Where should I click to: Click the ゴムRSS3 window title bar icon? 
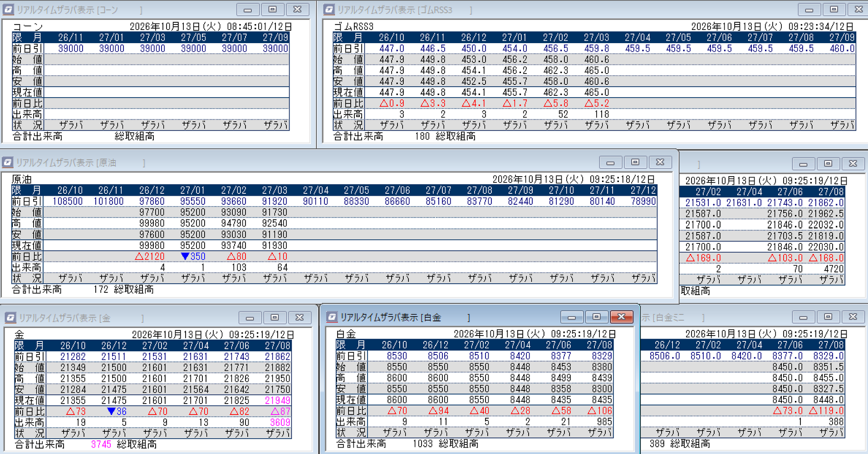point(329,10)
